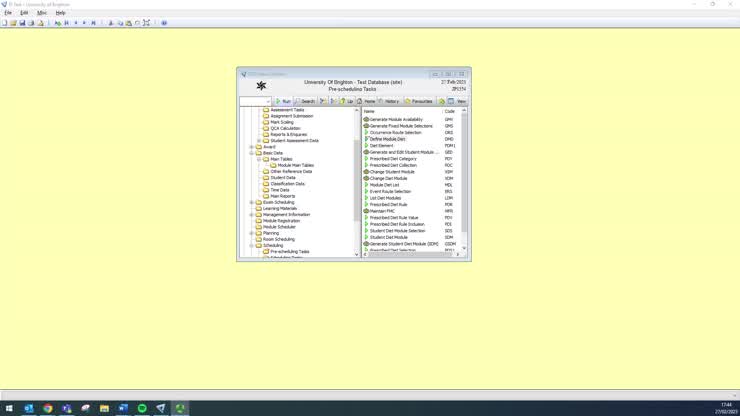740x416 pixels.
Task: Click the Open folder toolbar icon
Action: [x=13, y=23]
